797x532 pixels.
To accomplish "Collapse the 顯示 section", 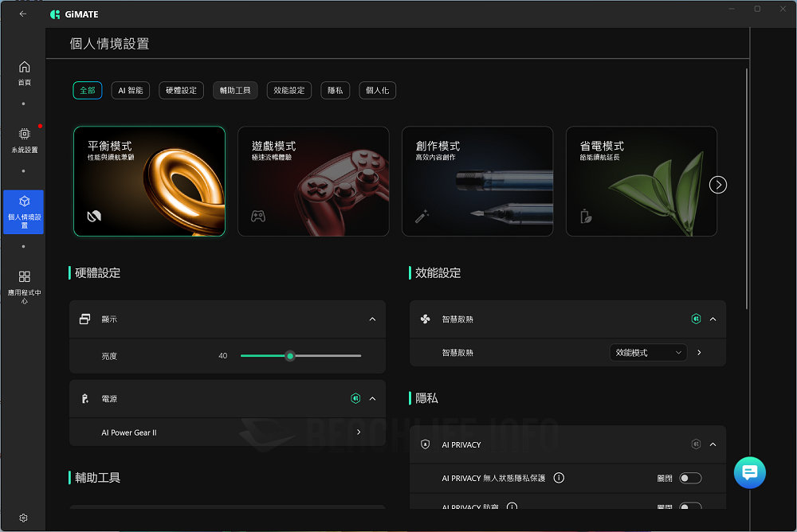I will [372, 319].
